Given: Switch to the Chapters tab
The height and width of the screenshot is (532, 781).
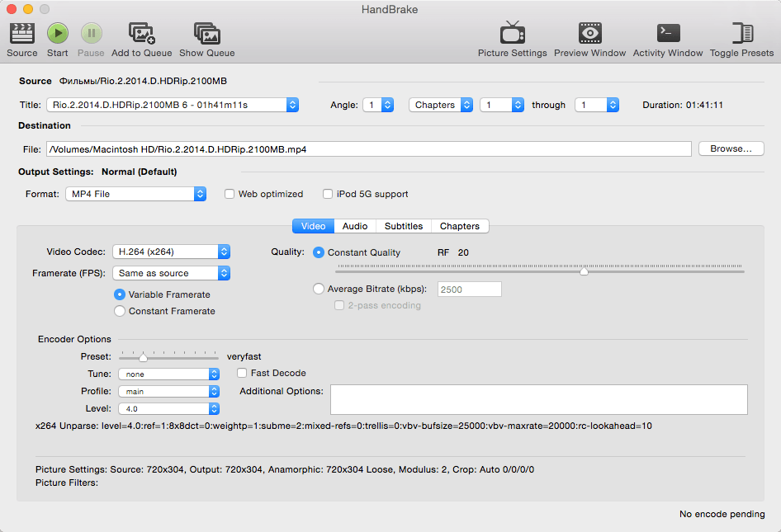Looking at the screenshot, I should pyautogui.click(x=460, y=226).
